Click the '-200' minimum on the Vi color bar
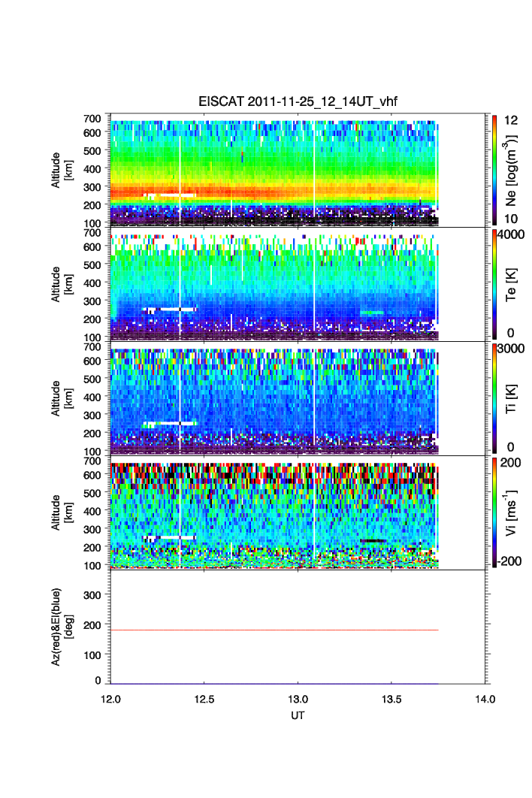Screen dimensions: 532x798 coord(509,561)
